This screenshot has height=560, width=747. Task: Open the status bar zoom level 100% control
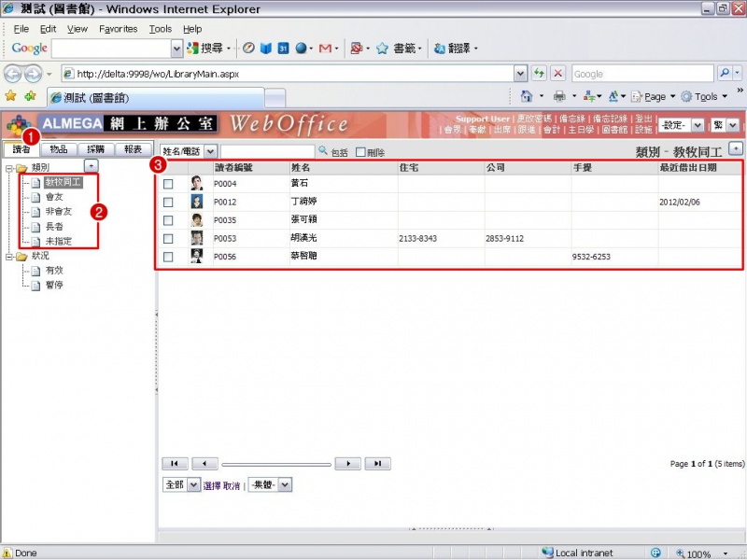click(701, 553)
